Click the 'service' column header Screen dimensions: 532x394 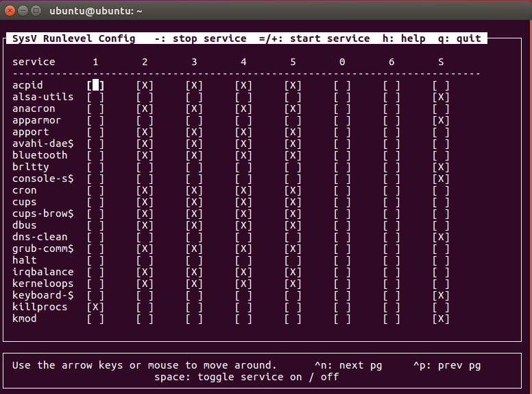(34, 62)
